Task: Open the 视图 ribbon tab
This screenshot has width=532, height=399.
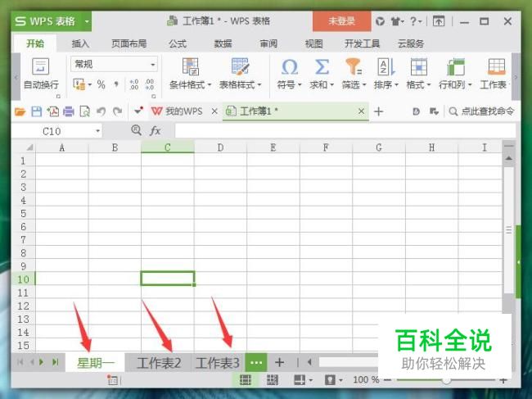Action: pyautogui.click(x=313, y=43)
